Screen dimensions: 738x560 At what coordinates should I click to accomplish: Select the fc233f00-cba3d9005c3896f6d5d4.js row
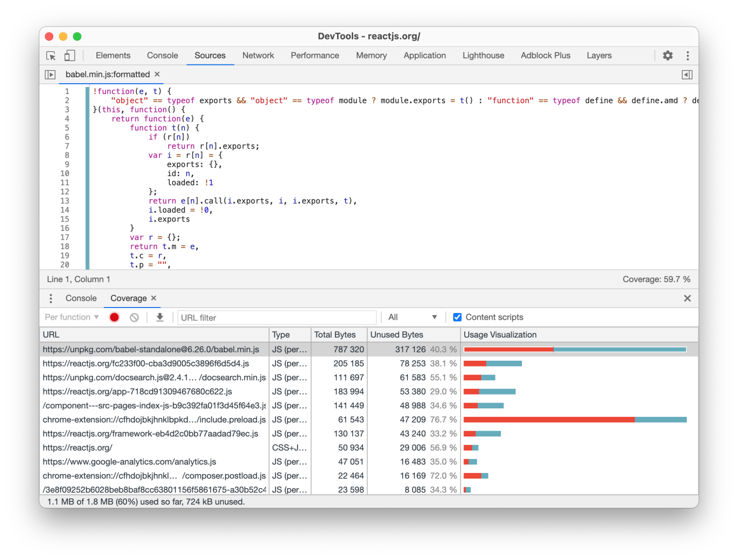click(369, 364)
